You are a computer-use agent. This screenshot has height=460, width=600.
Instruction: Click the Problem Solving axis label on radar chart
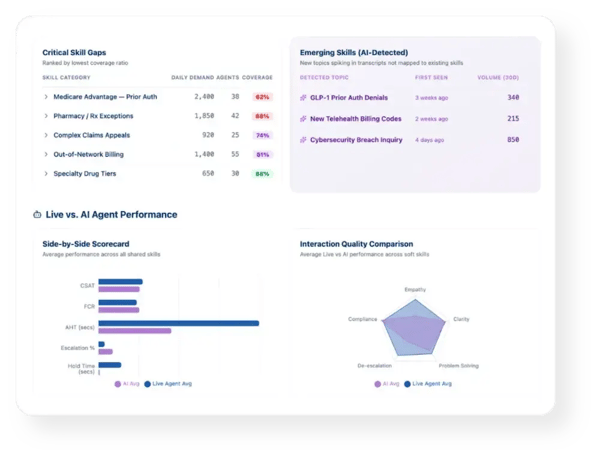coord(458,366)
